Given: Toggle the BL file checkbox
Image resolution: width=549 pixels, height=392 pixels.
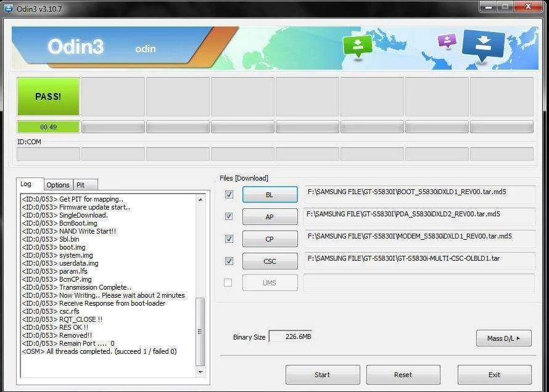Looking at the screenshot, I should coord(229,194).
